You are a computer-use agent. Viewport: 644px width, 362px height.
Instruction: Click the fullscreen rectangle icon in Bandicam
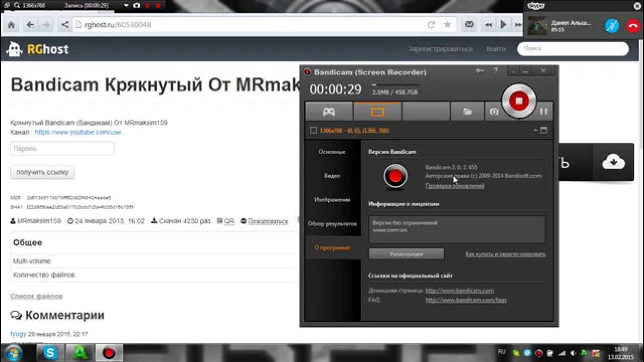click(x=543, y=130)
